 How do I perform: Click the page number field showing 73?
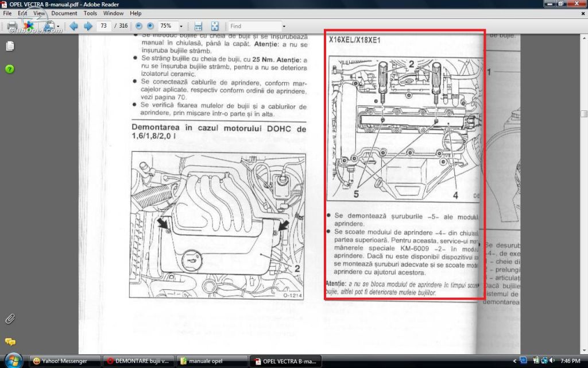[103, 26]
